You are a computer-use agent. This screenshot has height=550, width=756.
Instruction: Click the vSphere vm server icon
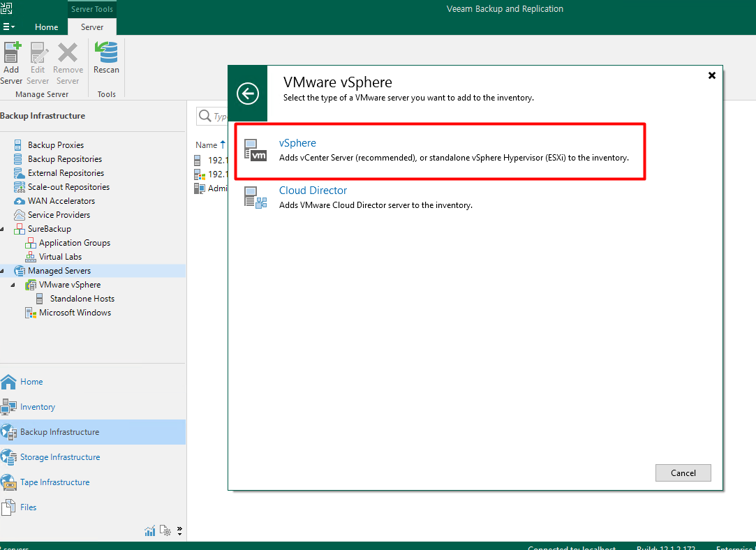(x=255, y=150)
